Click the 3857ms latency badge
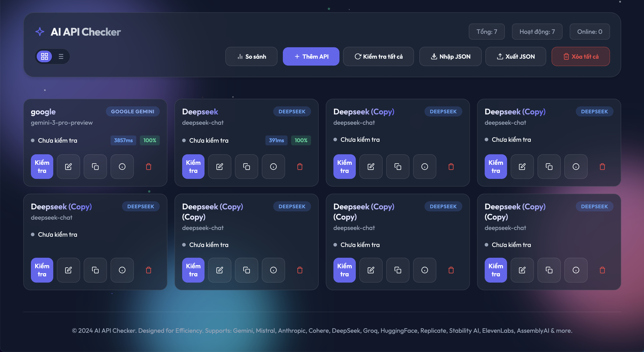This screenshot has height=352, width=644. [x=123, y=140]
